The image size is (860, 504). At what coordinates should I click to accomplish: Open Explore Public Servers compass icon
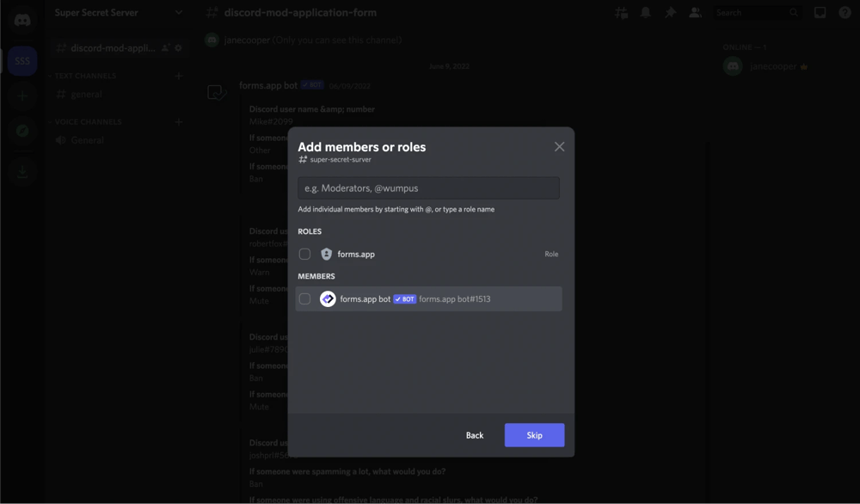point(20,131)
